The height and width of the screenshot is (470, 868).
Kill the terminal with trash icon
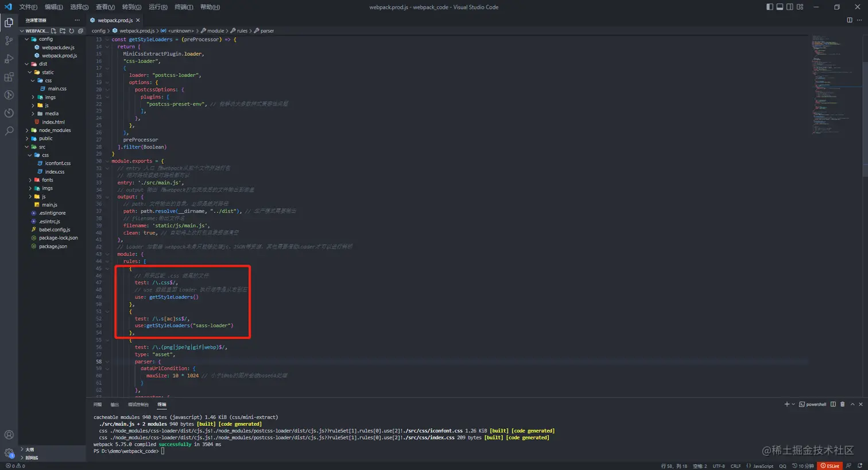(842, 405)
